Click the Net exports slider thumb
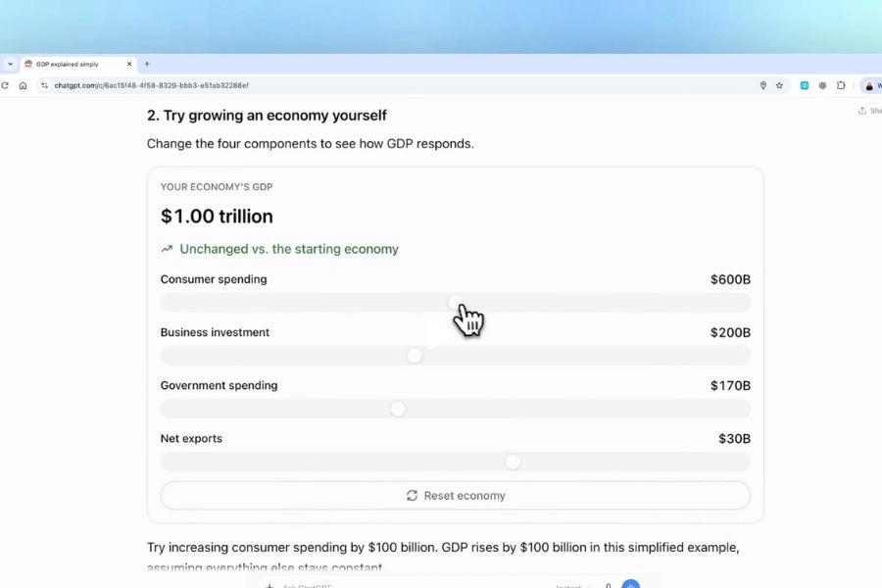Image resolution: width=882 pixels, height=588 pixels. (x=513, y=462)
